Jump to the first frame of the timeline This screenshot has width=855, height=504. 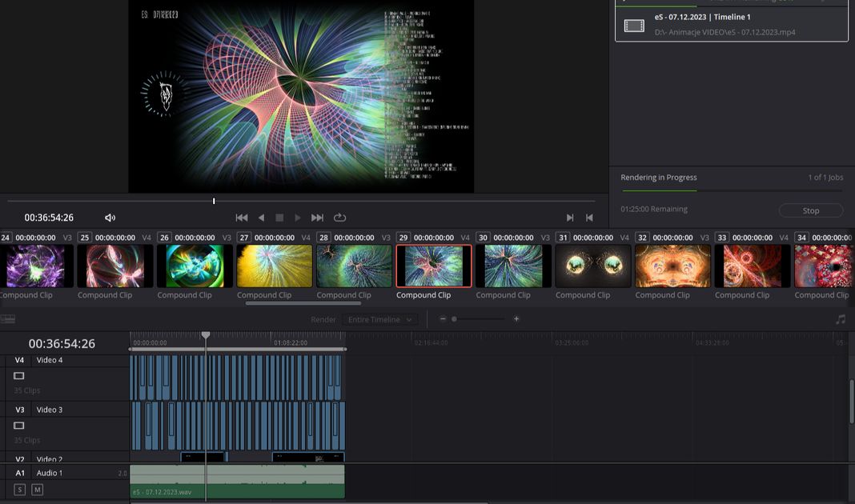[241, 218]
